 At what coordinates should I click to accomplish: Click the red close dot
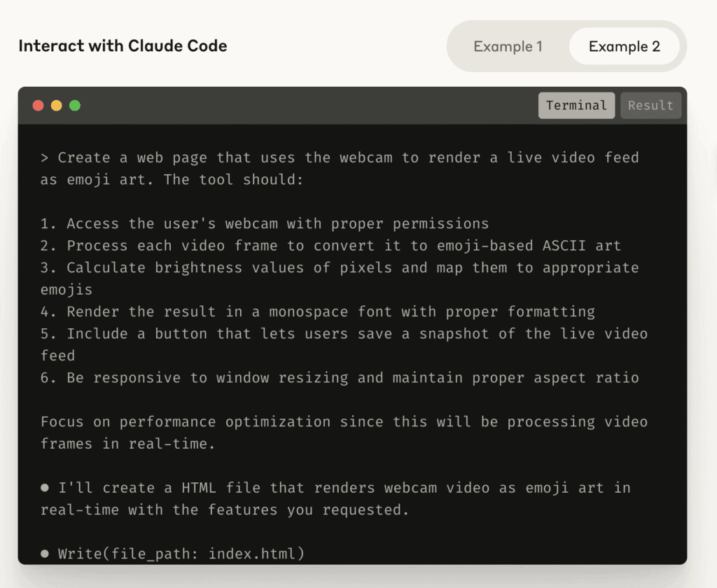[39, 106]
